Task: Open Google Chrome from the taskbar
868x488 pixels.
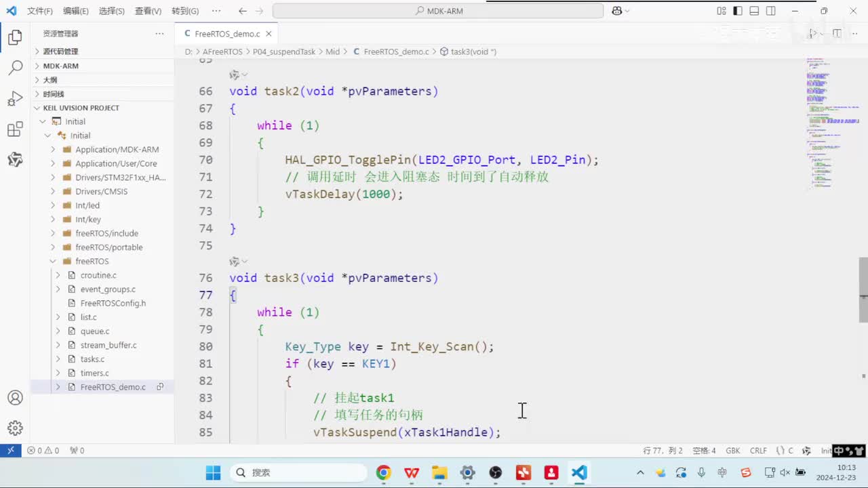Action: (384, 472)
